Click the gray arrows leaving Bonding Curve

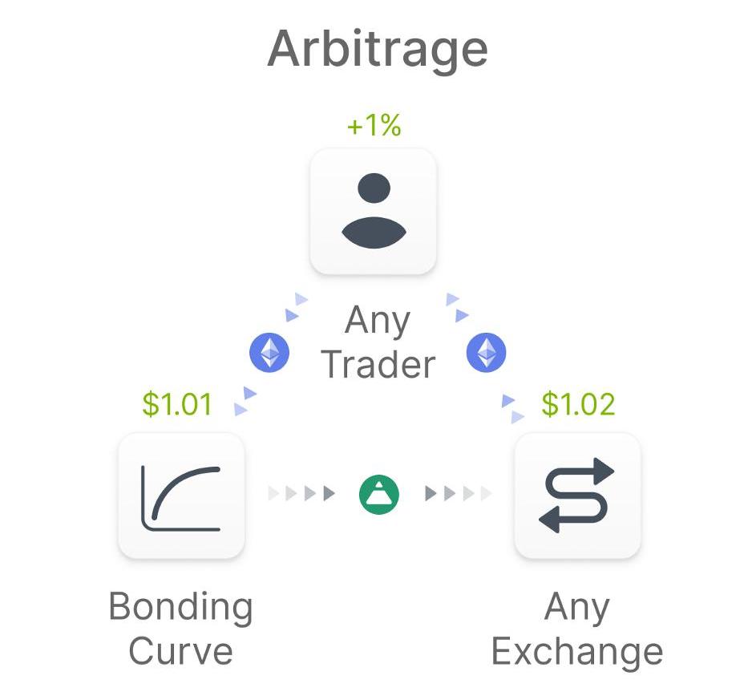pos(301,493)
